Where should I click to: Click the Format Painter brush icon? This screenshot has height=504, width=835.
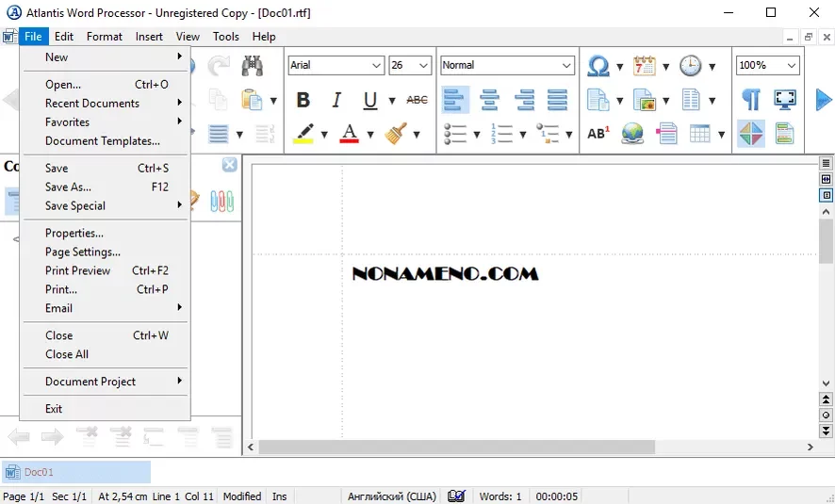[397, 133]
